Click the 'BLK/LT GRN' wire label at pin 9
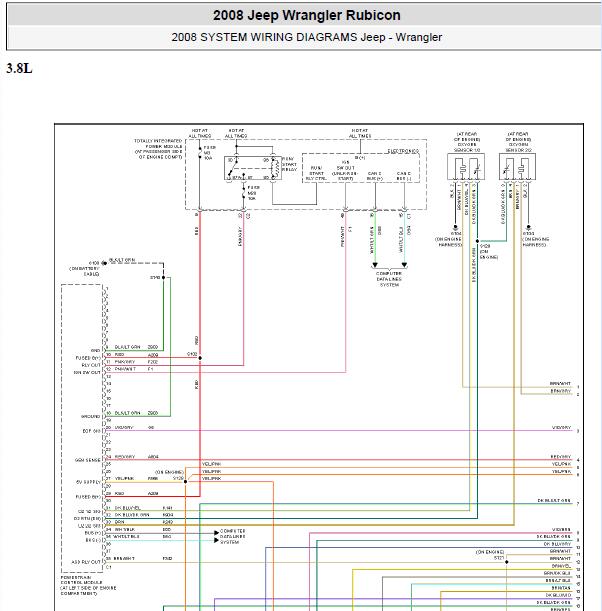Screen dimensions: 602x611 pos(127,347)
